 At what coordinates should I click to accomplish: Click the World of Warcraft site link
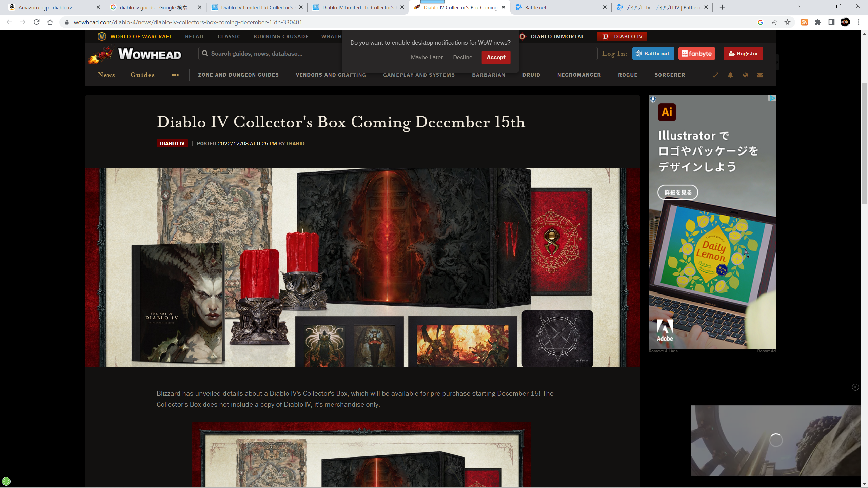click(x=135, y=37)
